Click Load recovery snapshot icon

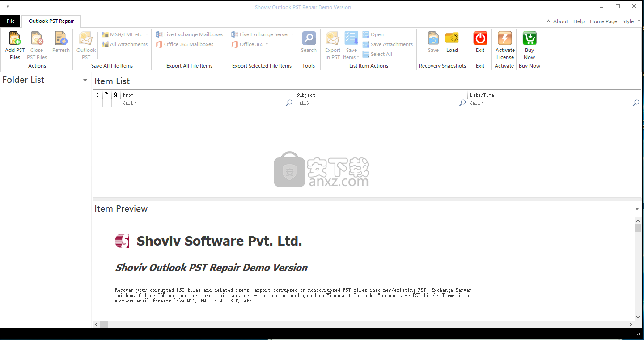[x=452, y=38]
